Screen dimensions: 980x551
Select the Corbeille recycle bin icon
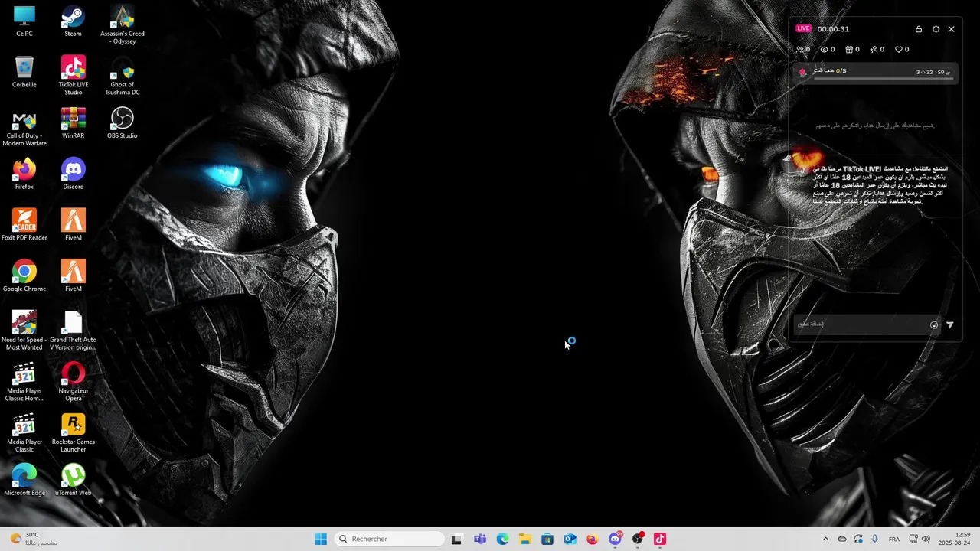(x=24, y=72)
